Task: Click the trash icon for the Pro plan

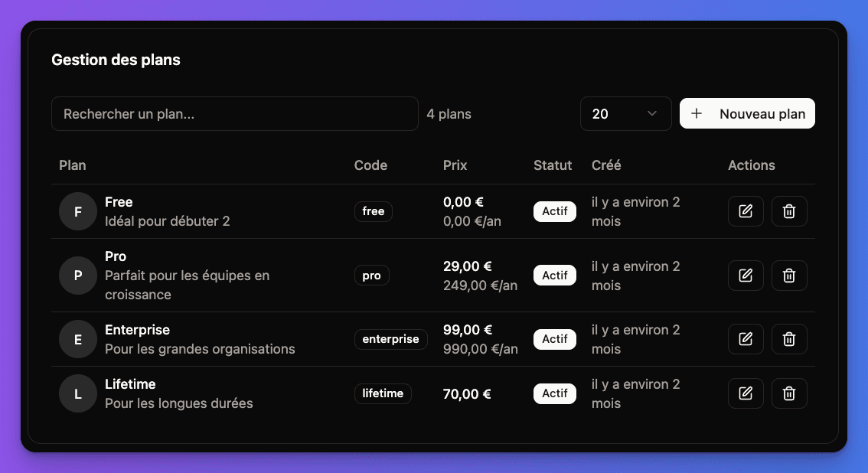Action: click(789, 275)
